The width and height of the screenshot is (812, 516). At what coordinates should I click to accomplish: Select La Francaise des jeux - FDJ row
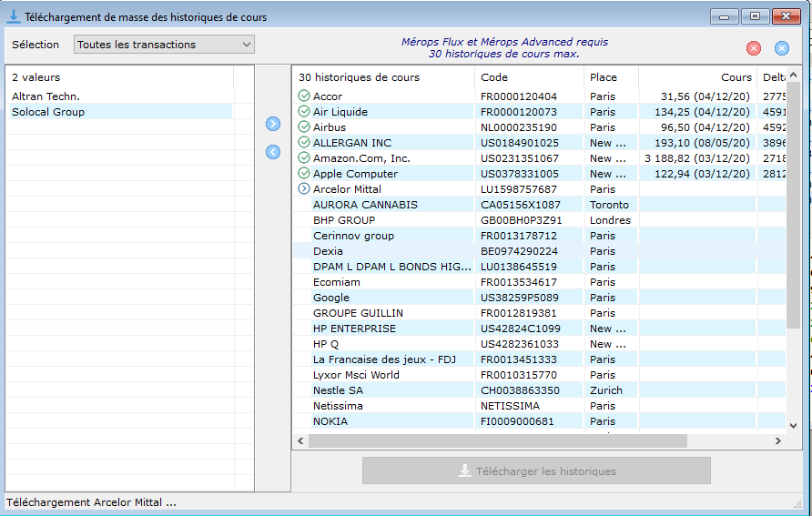(x=540, y=359)
